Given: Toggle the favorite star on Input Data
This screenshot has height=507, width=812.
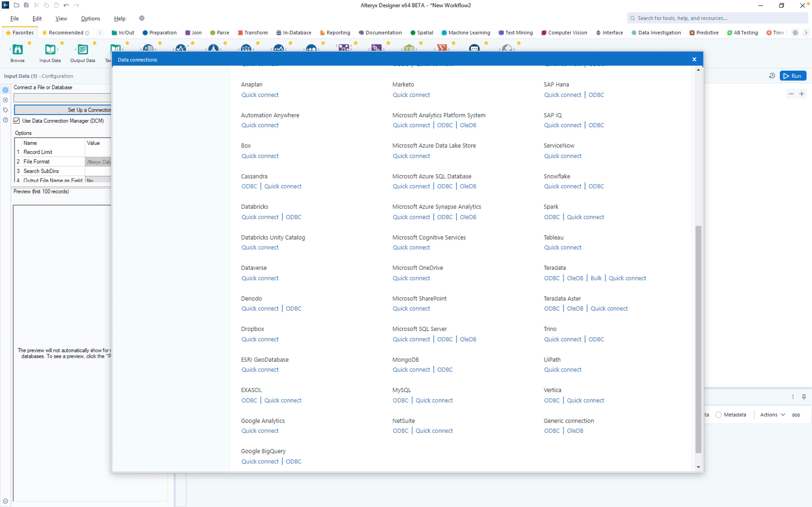Looking at the screenshot, I should click(62, 43).
